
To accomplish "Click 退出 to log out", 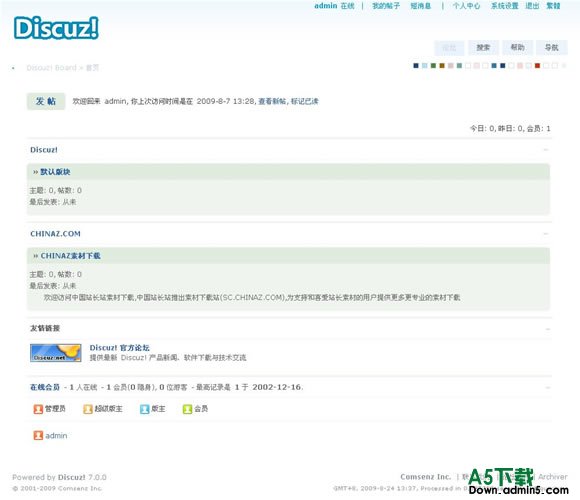I will click(x=532, y=6).
